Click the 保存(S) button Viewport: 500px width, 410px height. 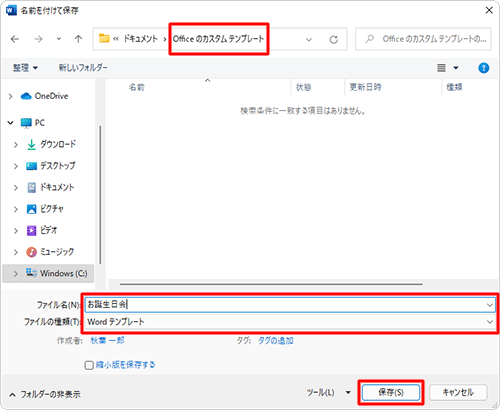391,392
